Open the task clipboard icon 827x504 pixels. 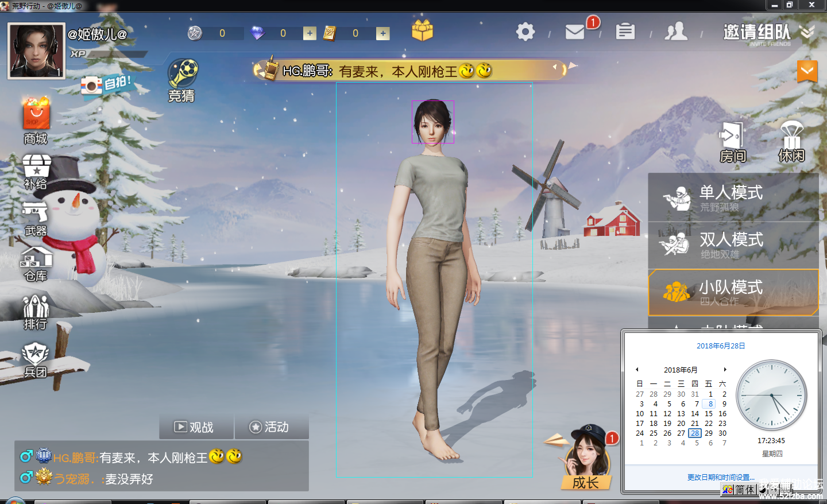(x=625, y=31)
